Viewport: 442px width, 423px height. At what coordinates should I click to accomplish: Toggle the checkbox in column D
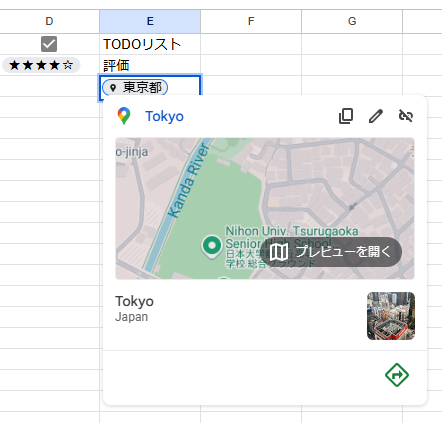pos(49,44)
